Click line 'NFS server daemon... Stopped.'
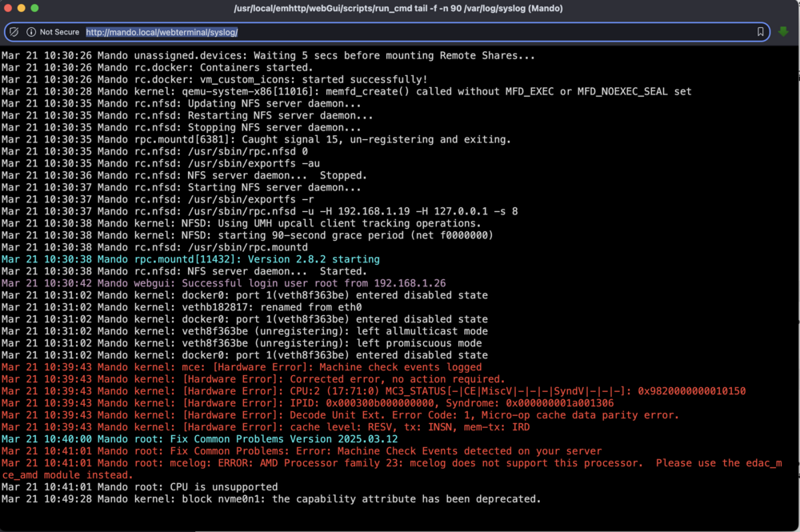This screenshot has height=532, width=800. (x=184, y=175)
